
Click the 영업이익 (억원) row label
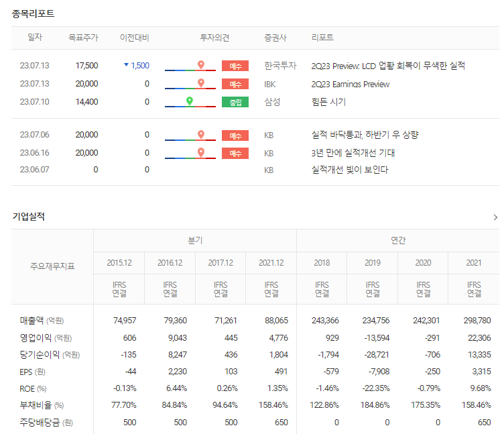click(x=46, y=338)
